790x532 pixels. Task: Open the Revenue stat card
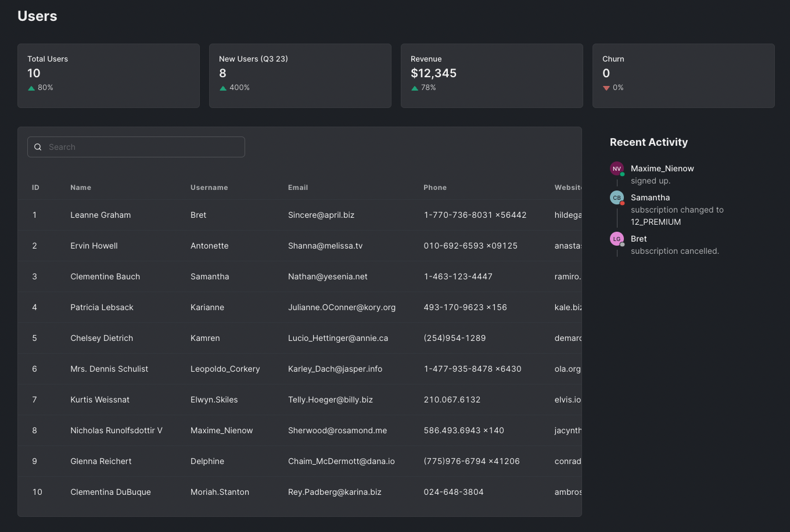tap(491, 76)
